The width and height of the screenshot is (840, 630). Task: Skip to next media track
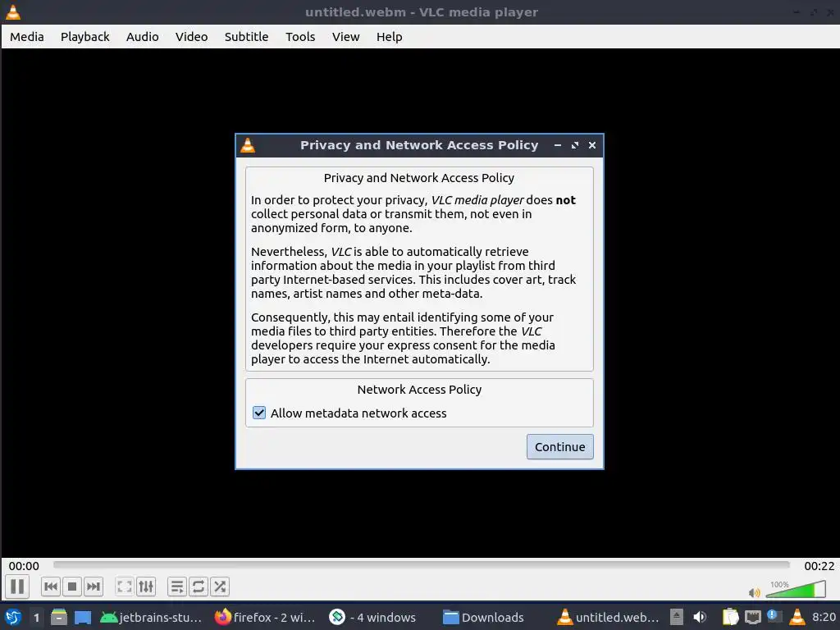[94, 587]
